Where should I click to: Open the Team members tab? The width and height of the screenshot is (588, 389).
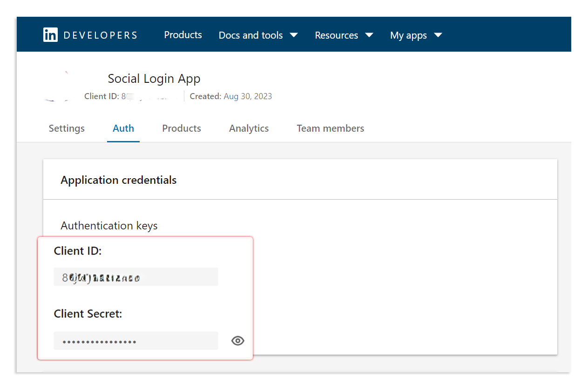(330, 128)
